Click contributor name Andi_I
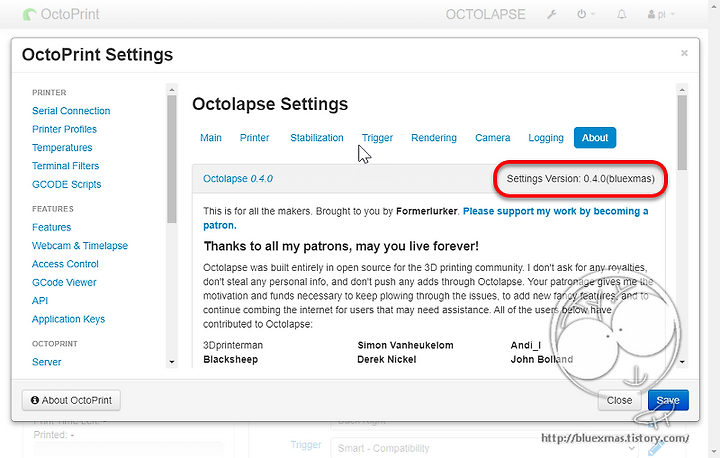The image size is (720, 458). click(x=526, y=345)
